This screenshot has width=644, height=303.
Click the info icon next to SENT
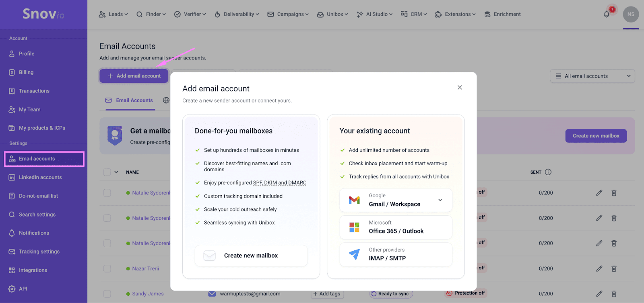click(x=548, y=172)
